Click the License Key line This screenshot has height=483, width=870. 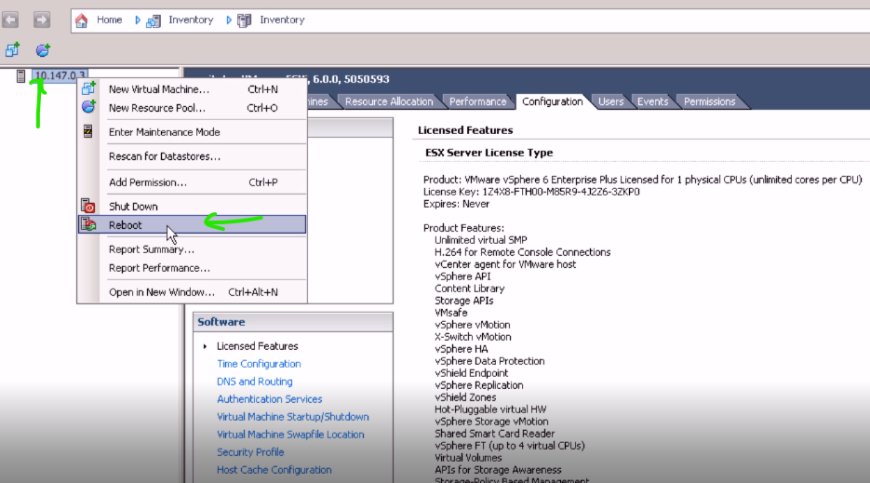pos(532,192)
